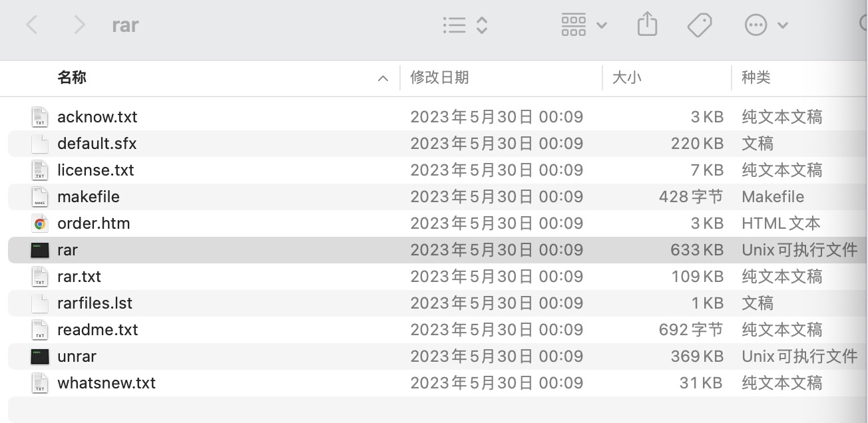Image resolution: width=868 pixels, height=423 pixels.
Task: Click the makefile document icon
Action: click(x=40, y=197)
